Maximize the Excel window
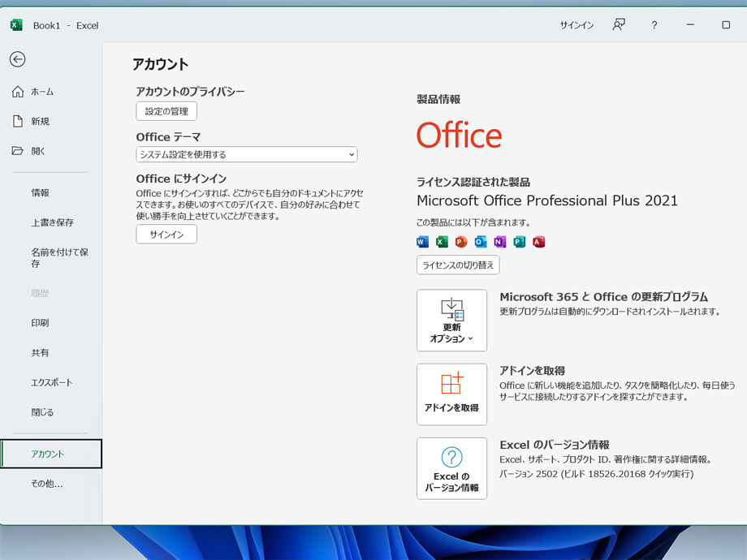The width and height of the screenshot is (747, 560). pos(726,25)
